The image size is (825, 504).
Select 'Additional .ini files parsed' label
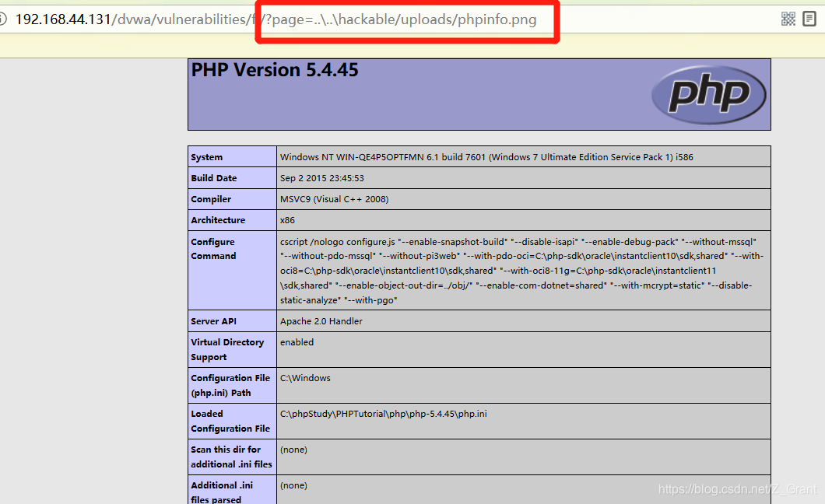(233, 490)
